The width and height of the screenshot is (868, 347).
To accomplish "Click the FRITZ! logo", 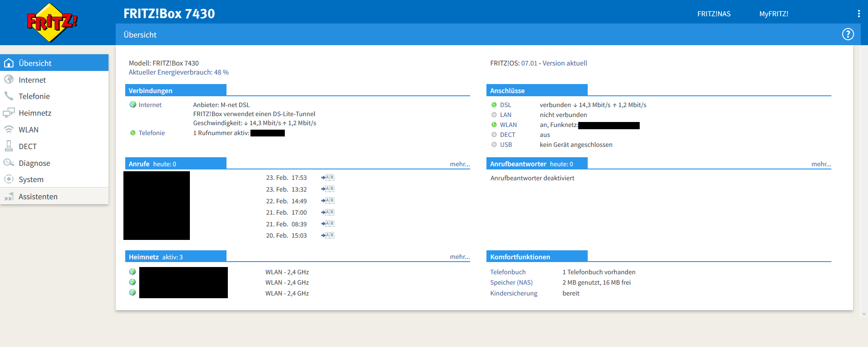I will pos(52,23).
